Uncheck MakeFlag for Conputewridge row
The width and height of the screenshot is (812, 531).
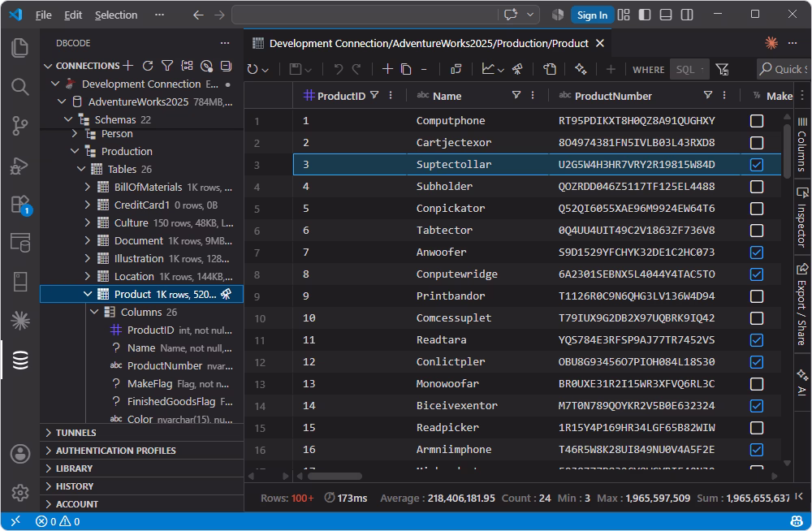click(x=757, y=274)
